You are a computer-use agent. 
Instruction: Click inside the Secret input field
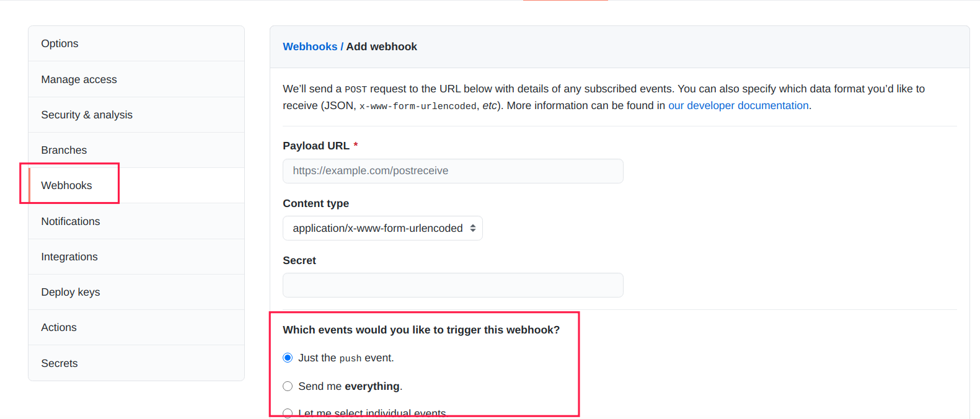tap(452, 284)
